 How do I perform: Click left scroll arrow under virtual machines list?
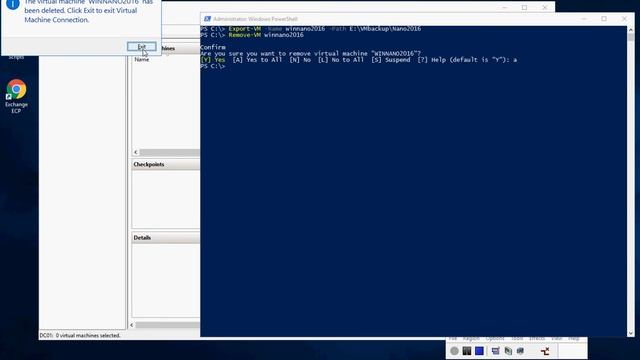click(136, 152)
